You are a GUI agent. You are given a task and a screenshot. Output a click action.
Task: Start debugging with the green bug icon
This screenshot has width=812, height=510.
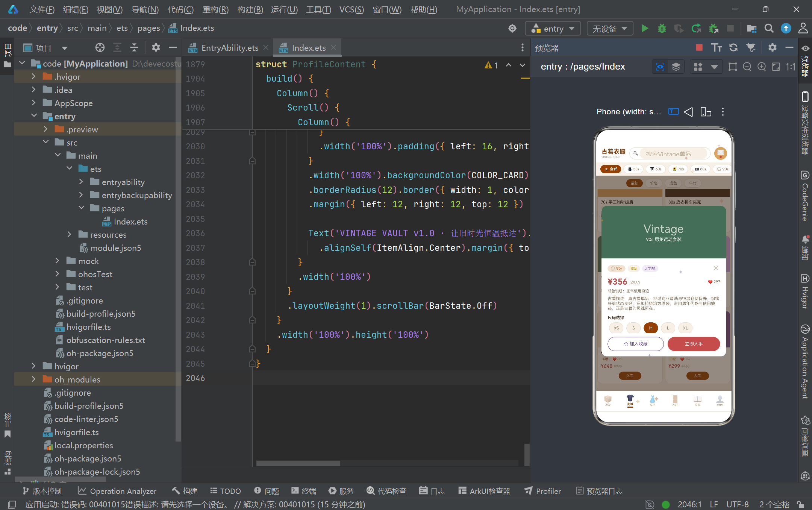[662, 29]
